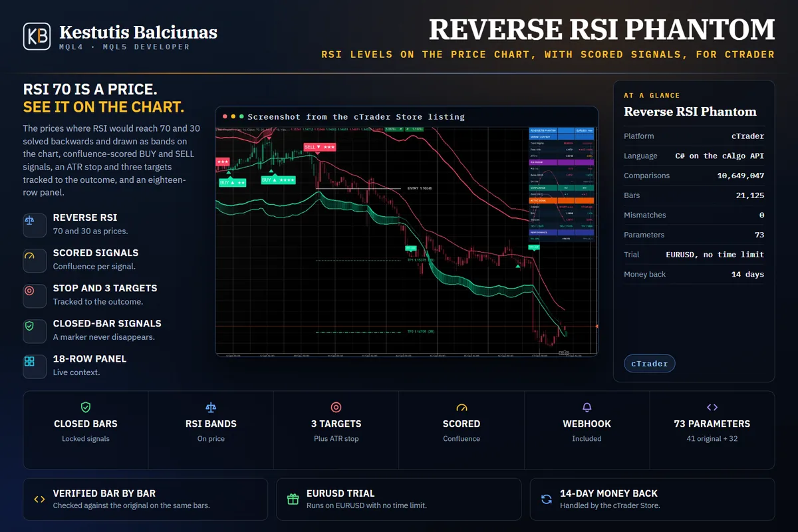
Task: Click the KB logo icon
Action: (37, 37)
